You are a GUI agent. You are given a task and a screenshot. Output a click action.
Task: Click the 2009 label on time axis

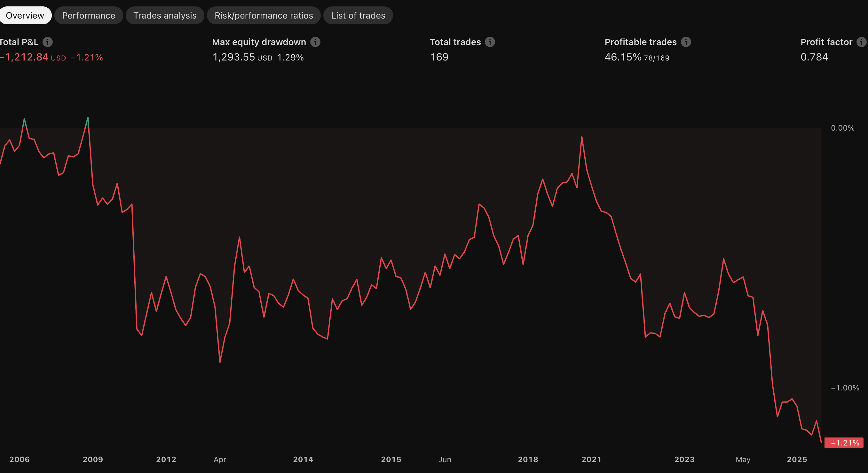(x=93, y=459)
